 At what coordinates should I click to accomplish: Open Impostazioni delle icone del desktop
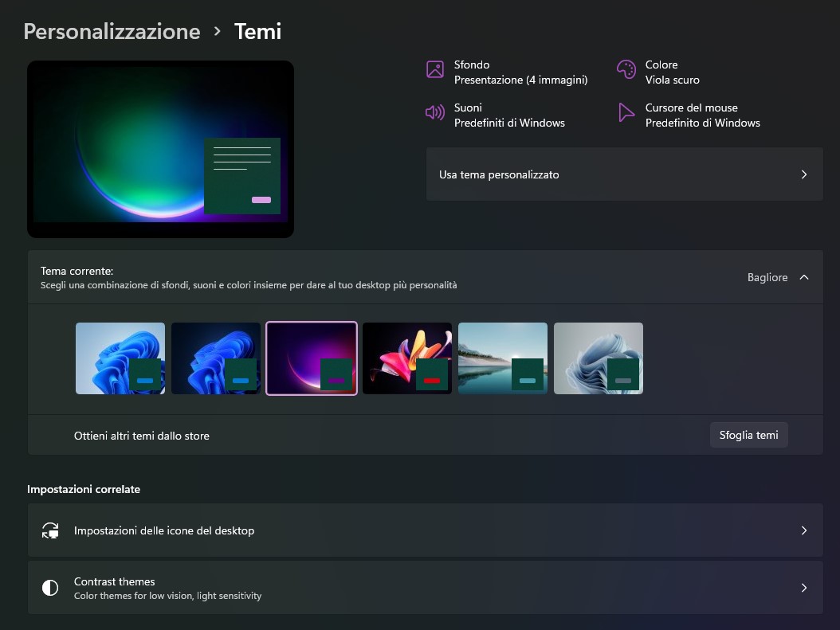coord(426,530)
